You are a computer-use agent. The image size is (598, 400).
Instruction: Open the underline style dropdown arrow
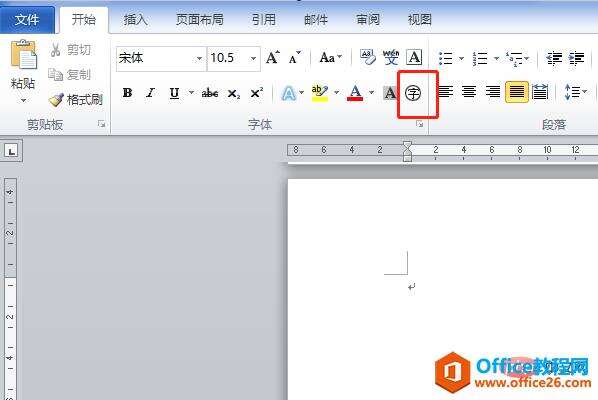pyautogui.click(x=191, y=92)
